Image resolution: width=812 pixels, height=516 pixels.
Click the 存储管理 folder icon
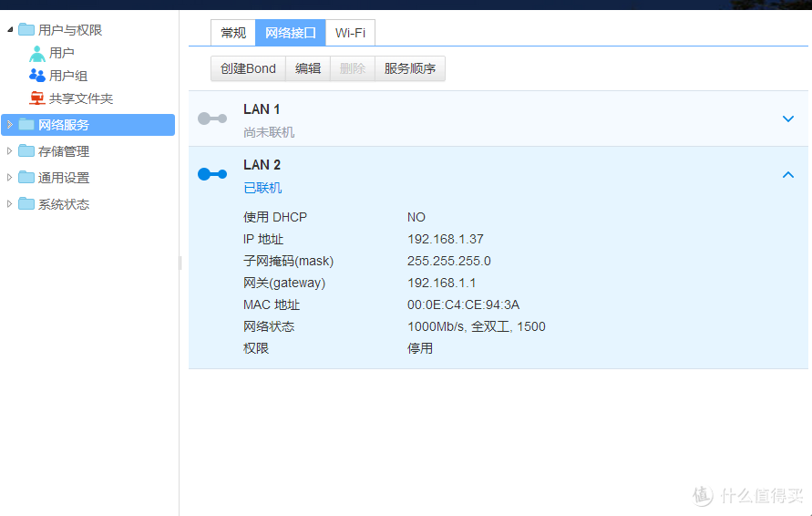26,151
